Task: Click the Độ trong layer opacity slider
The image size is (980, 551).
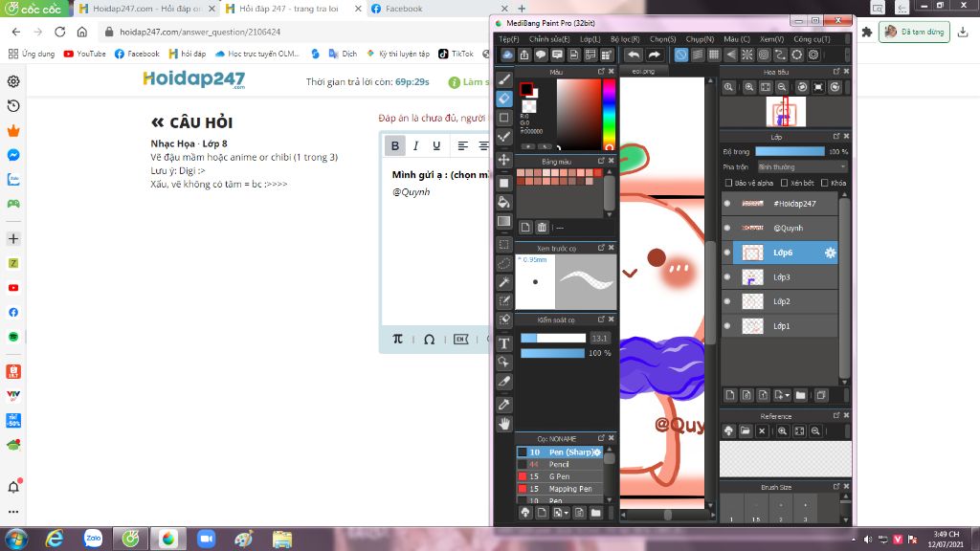Action: pos(790,151)
